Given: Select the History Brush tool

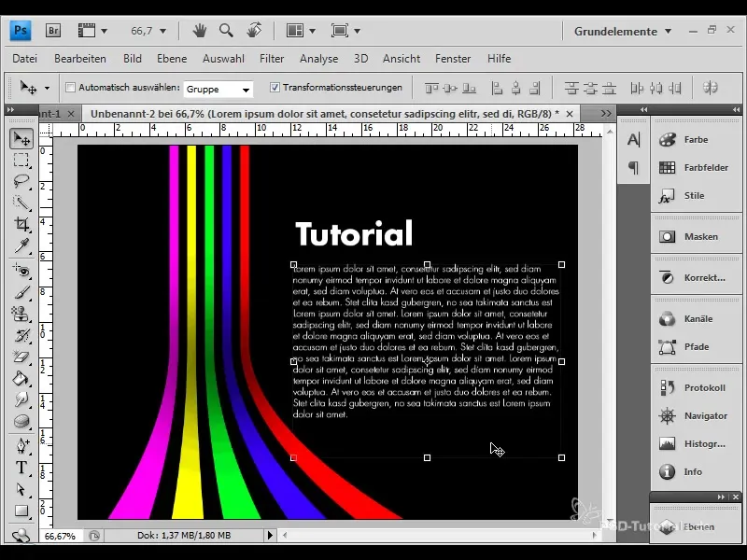Looking at the screenshot, I should [x=21, y=335].
